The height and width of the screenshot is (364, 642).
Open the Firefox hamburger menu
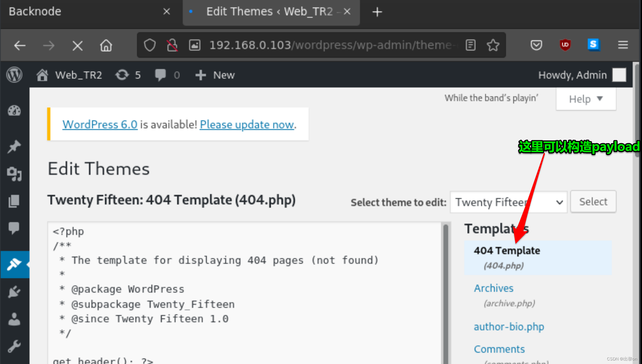[x=623, y=45]
